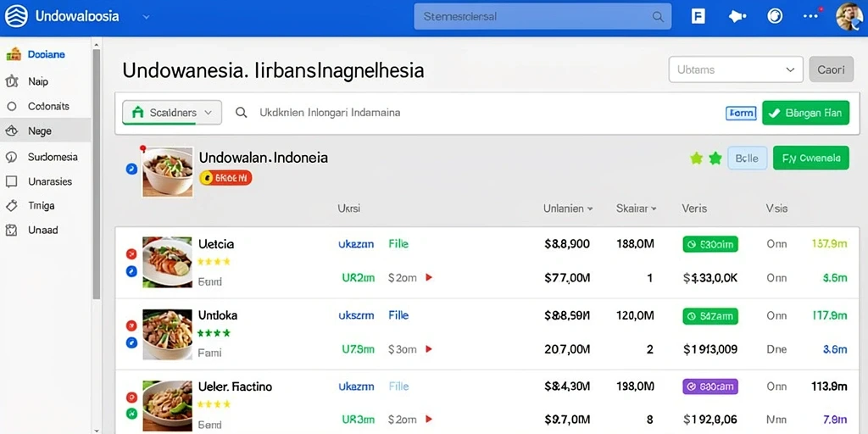Click the ukazan link in Uetcia row
The width and height of the screenshot is (868, 434).
pyautogui.click(x=356, y=243)
